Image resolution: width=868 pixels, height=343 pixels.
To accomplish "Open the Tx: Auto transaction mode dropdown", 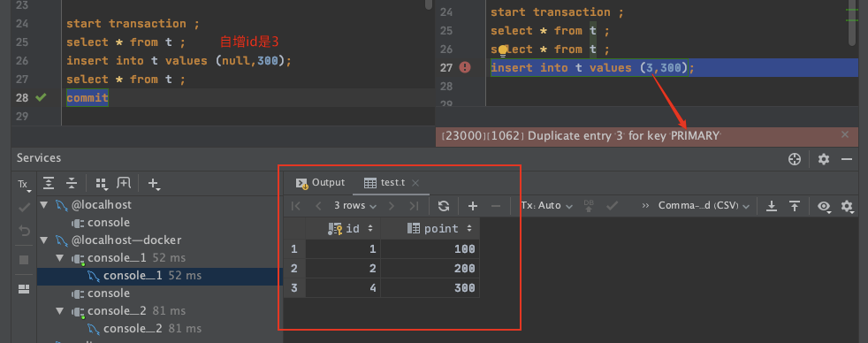I will tap(546, 206).
